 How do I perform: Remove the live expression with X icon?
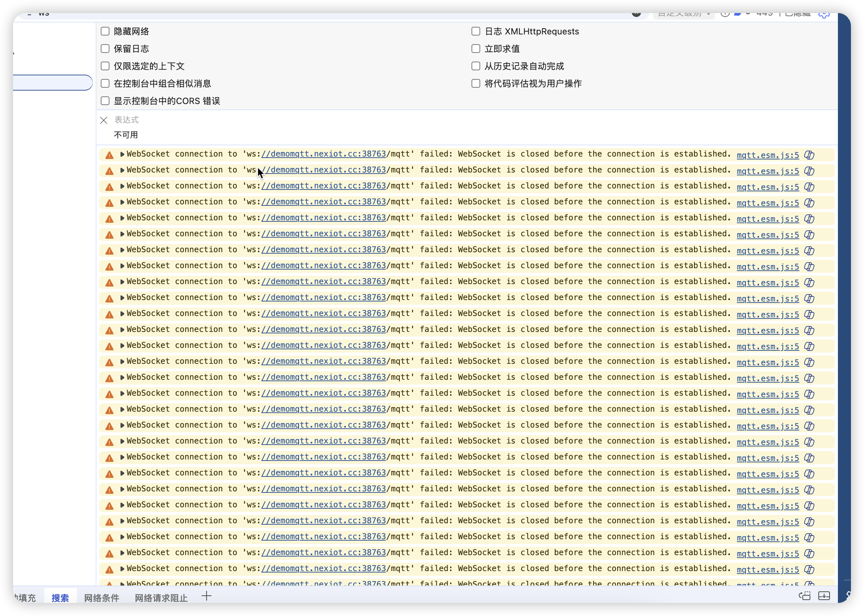104,120
